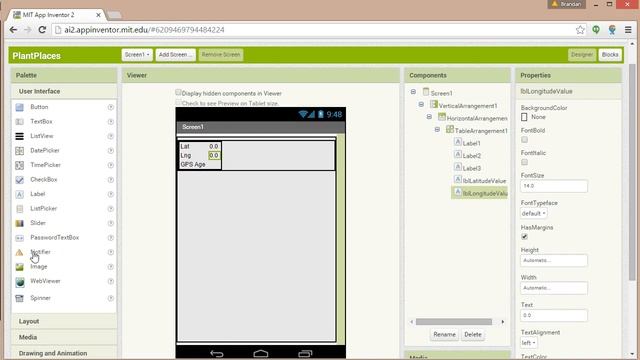This screenshot has width=640, height=360.
Task: Tap the phone preview home icon
Action: point(261,353)
